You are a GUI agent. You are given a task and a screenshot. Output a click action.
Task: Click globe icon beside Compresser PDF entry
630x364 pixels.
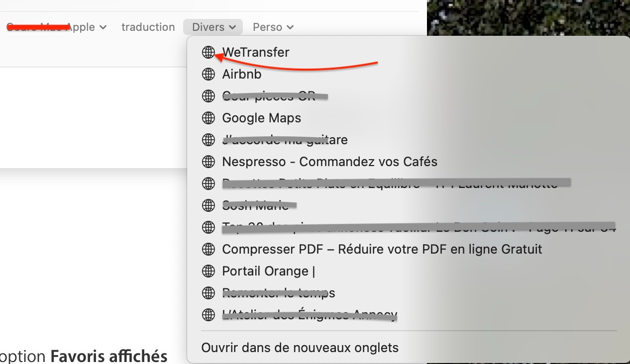(x=209, y=249)
